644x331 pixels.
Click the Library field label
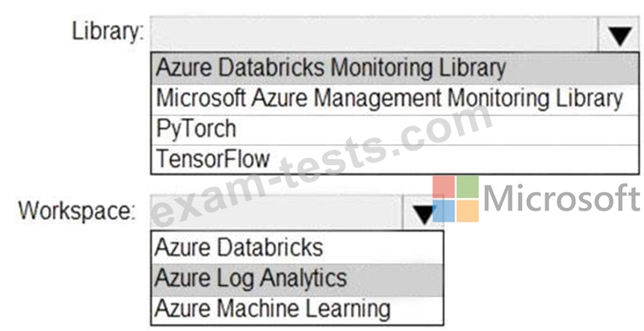click(x=109, y=33)
